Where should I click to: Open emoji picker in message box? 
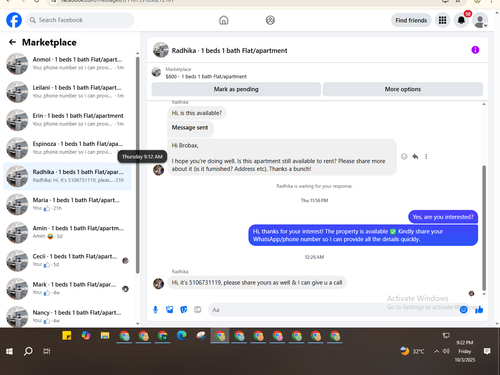463,310
